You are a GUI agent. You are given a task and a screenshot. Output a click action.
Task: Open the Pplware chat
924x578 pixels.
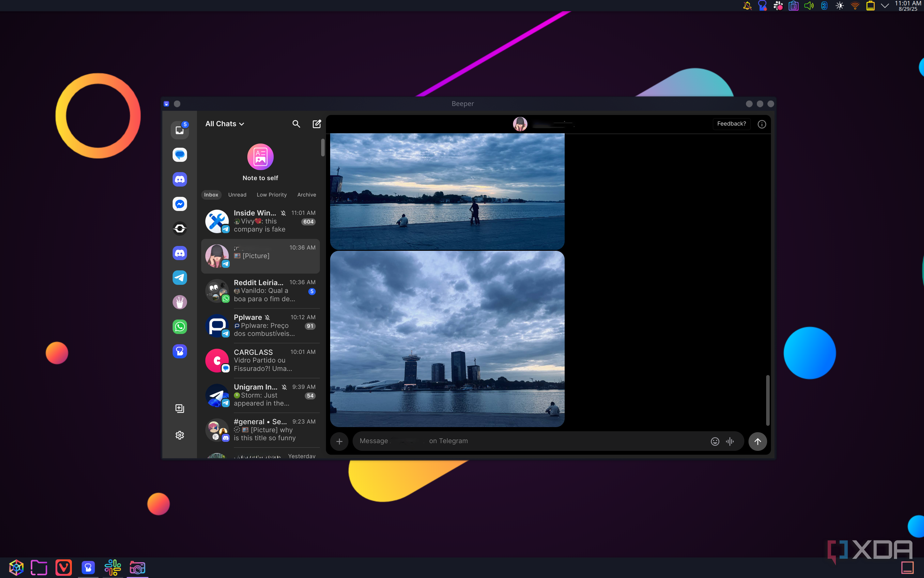[x=261, y=325]
